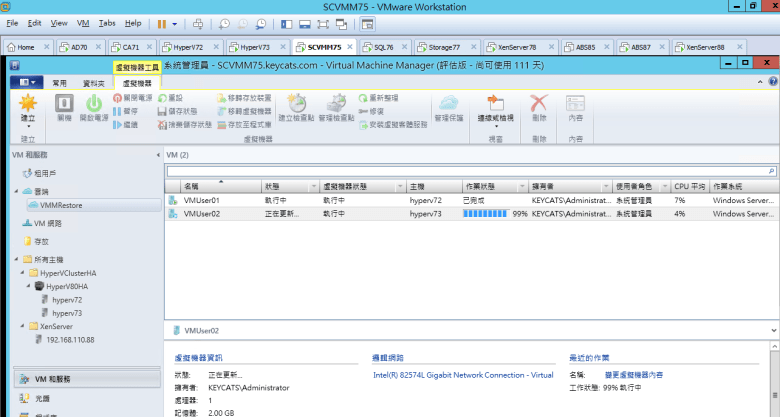Click the red X 刪除 (Delete) icon

click(x=539, y=103)
